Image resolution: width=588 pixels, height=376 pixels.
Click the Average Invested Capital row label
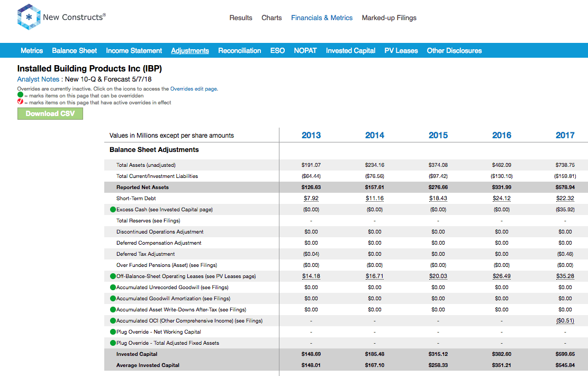[148, 365]
